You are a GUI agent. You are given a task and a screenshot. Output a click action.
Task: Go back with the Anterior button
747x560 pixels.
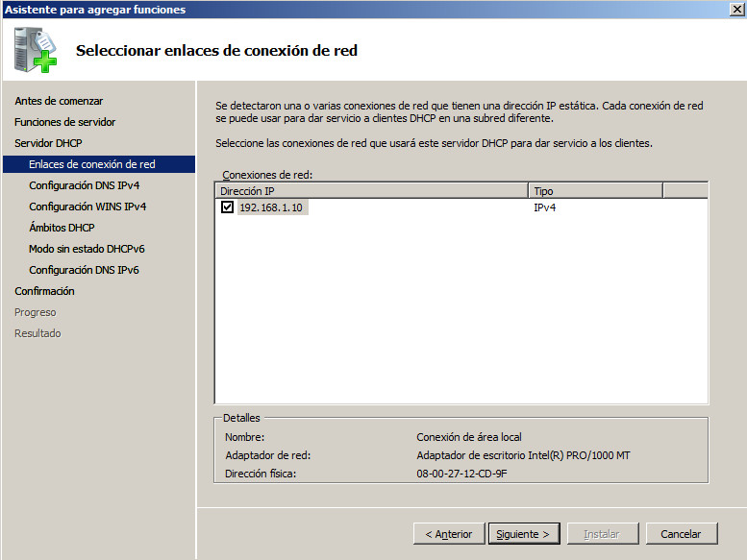click(448, 534)
